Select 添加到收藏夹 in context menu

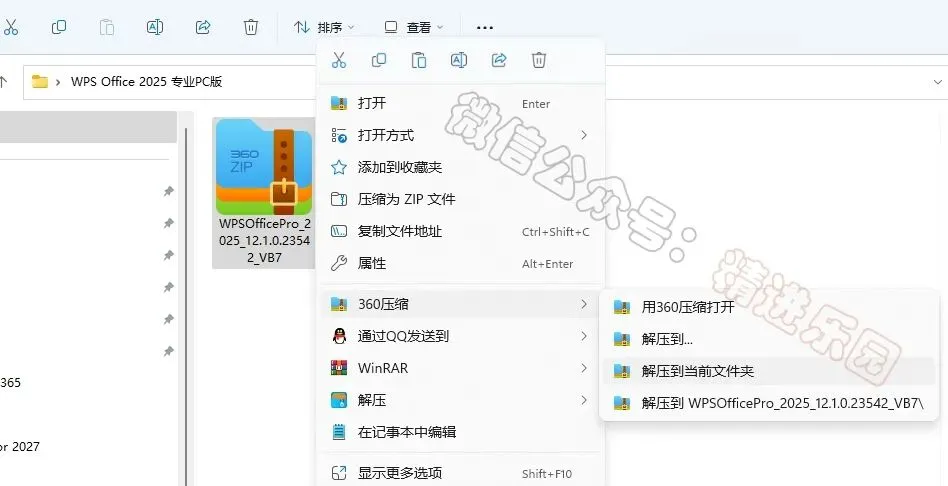[x=461, y=167]
